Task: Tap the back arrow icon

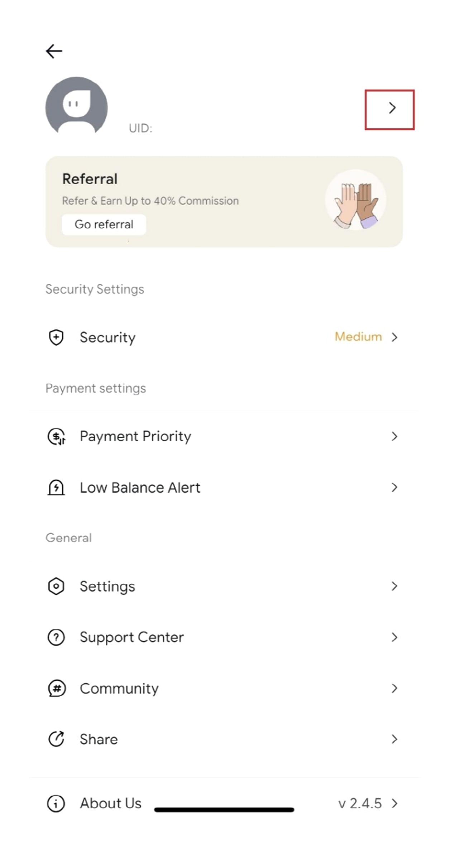Action: click(x=54, y=51)
